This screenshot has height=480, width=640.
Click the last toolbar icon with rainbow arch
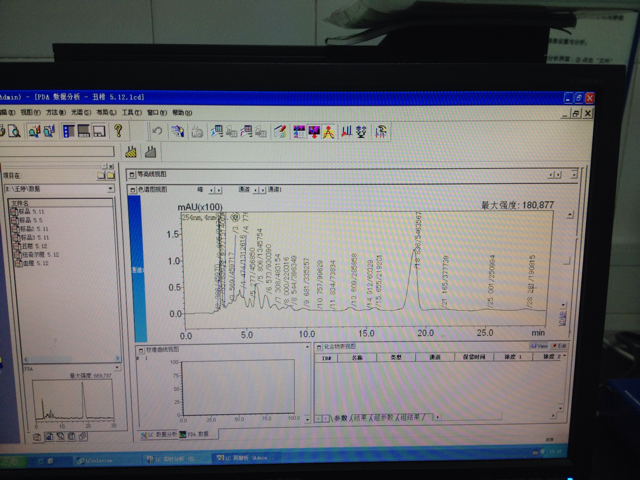point(381,131)
